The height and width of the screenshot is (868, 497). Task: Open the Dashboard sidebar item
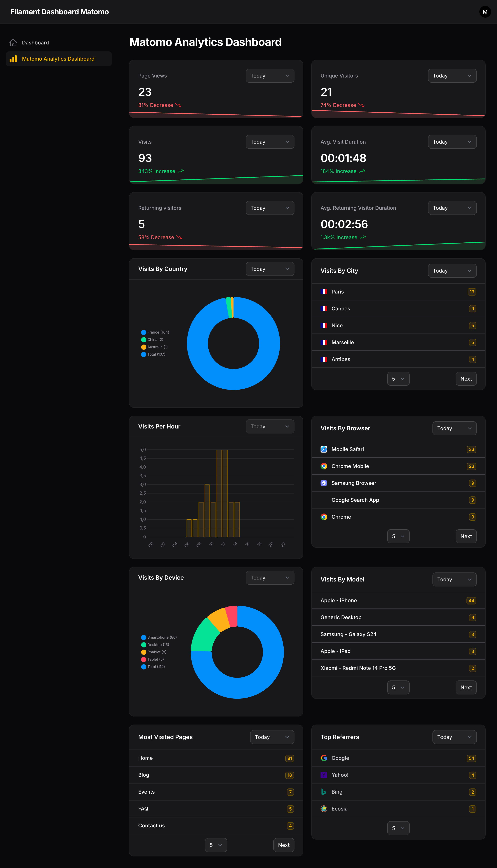click(x=35, y=42)
